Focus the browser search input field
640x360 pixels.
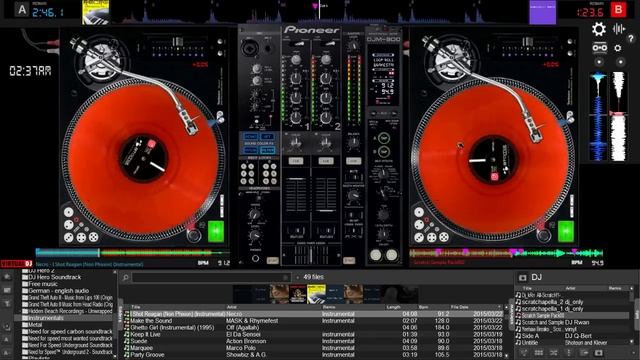[211, 278]
